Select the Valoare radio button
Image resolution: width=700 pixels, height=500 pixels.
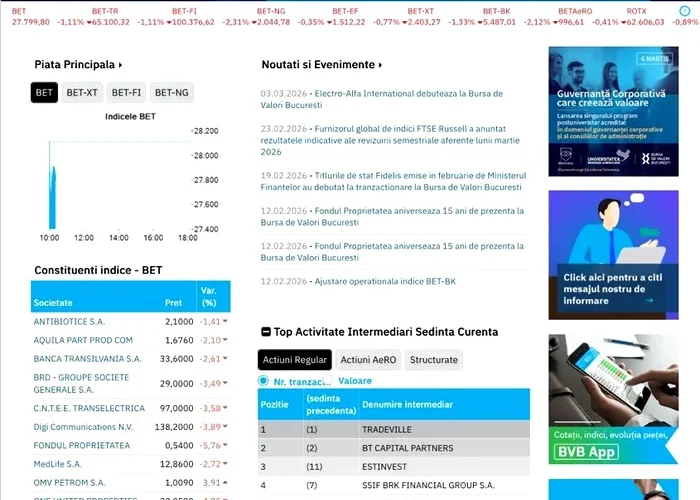click(328, 380)
